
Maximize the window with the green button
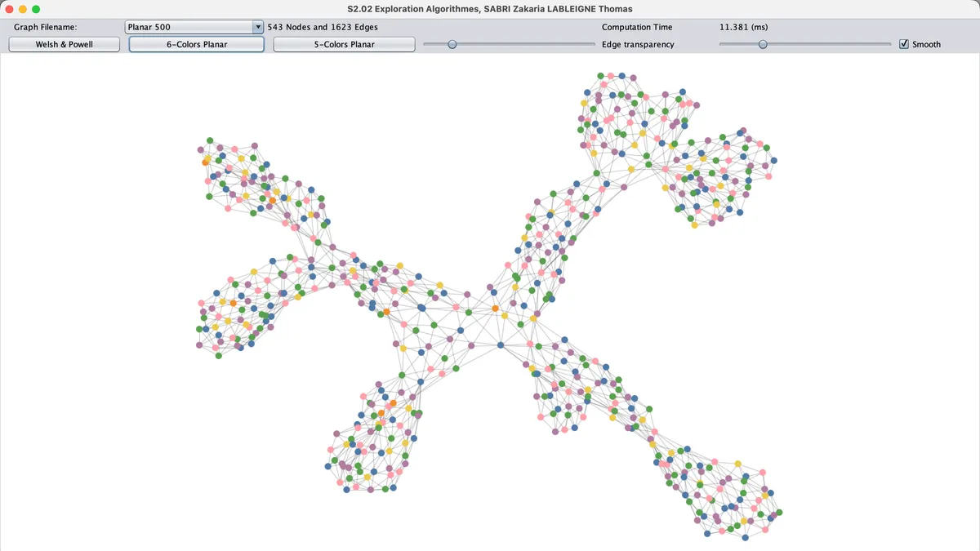pyautogui.click(x=36, y=8)
